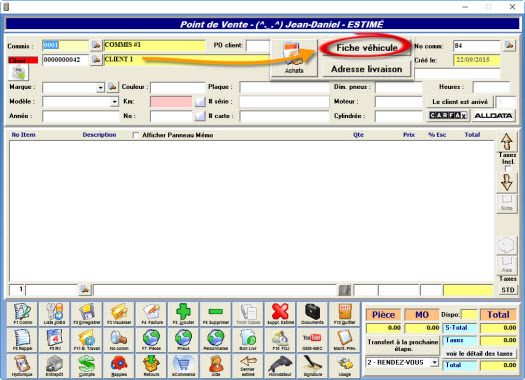525x380 pixels.
Task: Remove item with green minus Supprimer
Action: coord(216,314)
